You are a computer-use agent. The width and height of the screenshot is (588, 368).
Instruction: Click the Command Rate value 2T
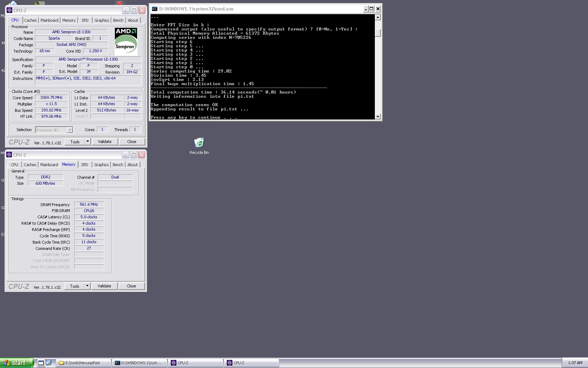89,248
